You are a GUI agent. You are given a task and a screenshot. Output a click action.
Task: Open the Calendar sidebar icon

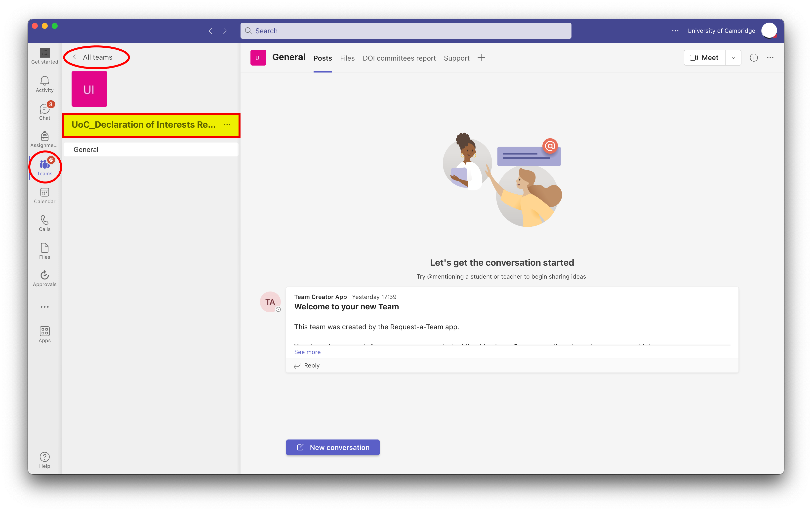point(44,195)
